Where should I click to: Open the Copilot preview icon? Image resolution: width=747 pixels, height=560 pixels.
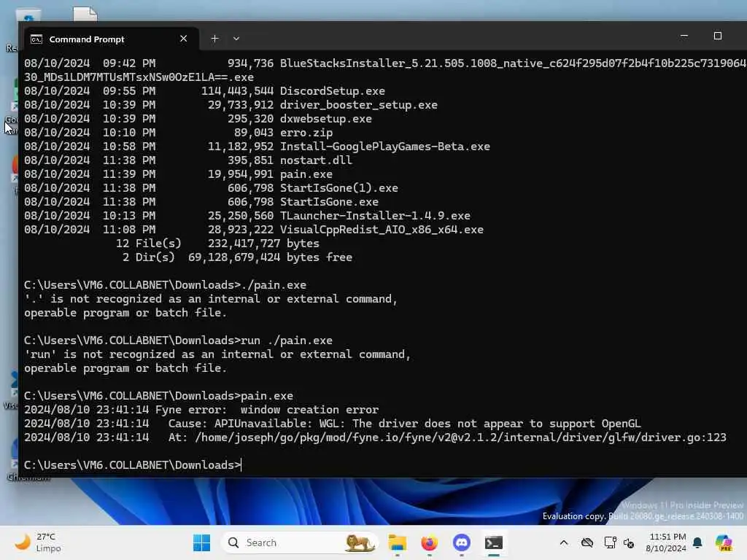[724, 542]
